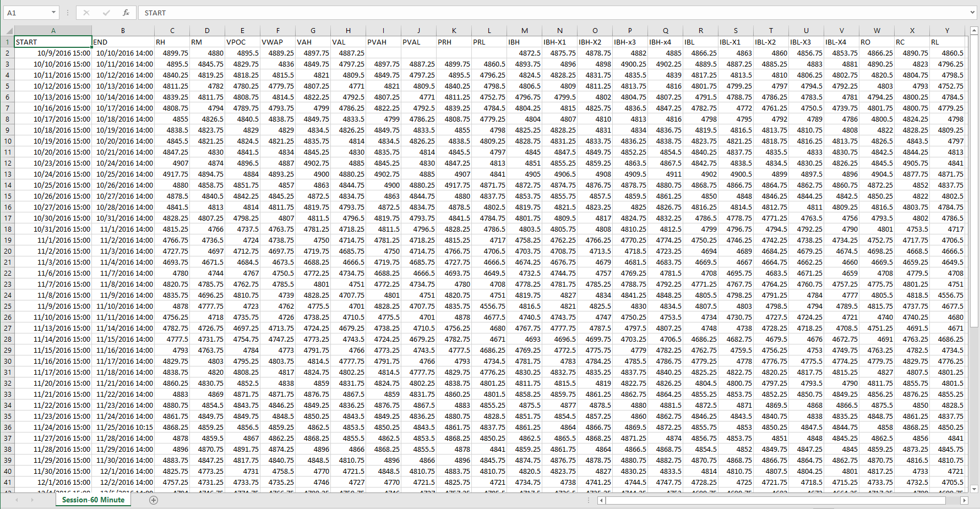Select column F by its header

(277, 31)
